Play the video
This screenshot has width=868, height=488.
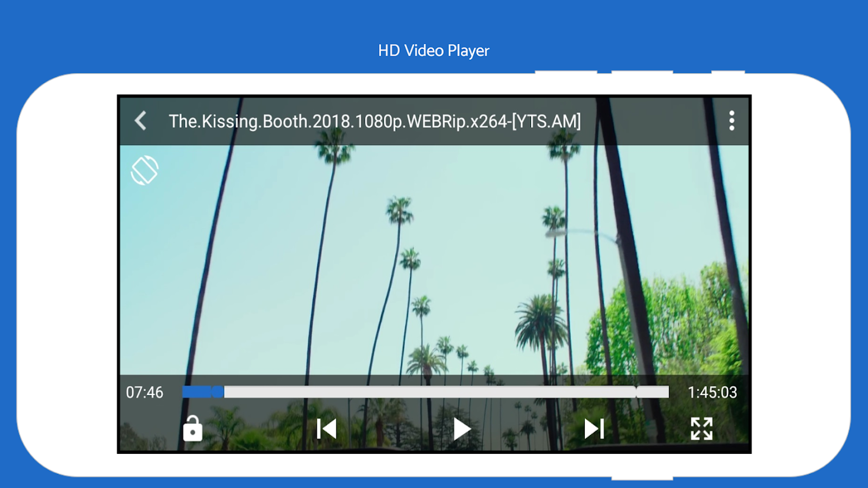[x=462, y=429]
